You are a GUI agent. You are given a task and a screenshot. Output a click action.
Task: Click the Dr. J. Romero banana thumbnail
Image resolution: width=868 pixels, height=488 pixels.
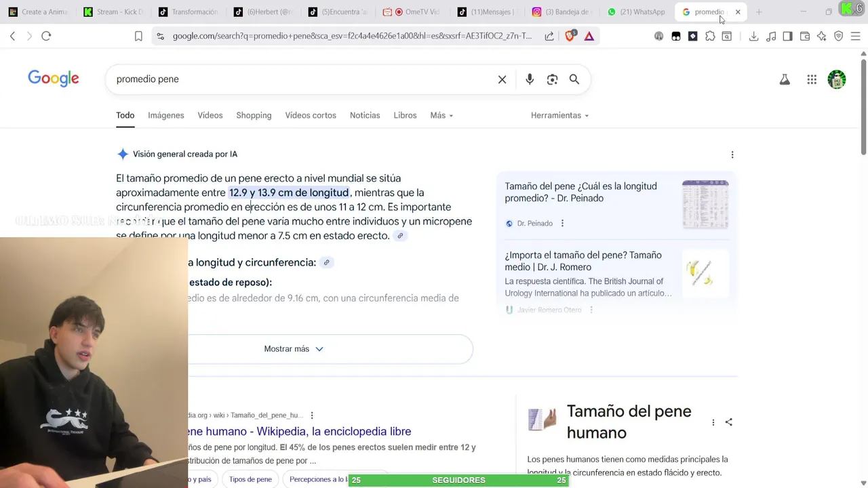point(705,273)
